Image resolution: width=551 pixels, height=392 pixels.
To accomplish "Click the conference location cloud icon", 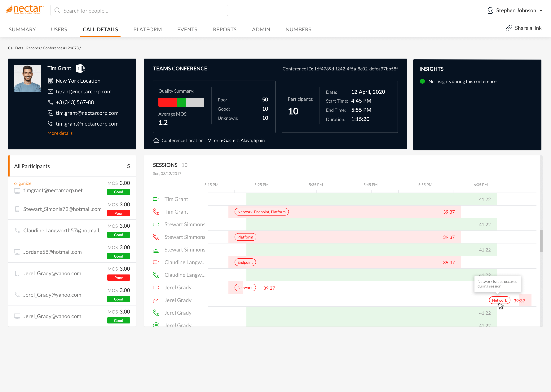I will tap(156, 140).
